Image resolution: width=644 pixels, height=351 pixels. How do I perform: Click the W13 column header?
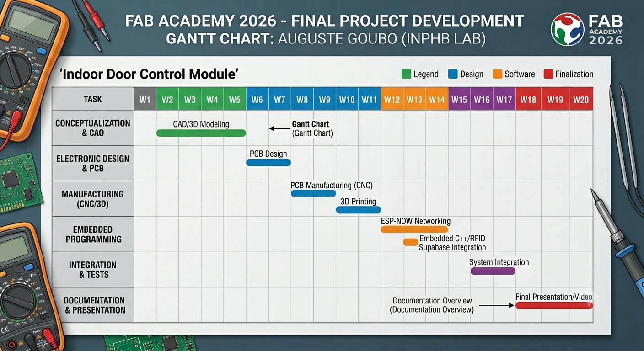point(414,99)
